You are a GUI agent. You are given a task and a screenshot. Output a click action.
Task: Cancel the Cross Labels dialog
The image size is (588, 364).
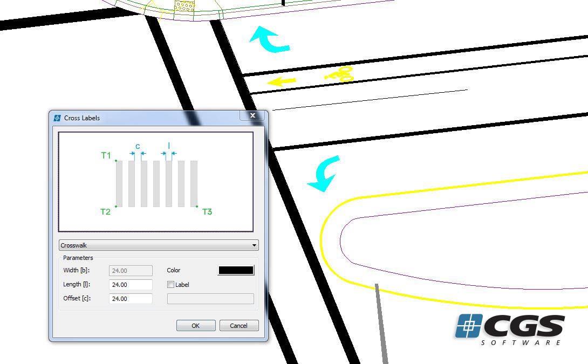click(x=239, y=325)
